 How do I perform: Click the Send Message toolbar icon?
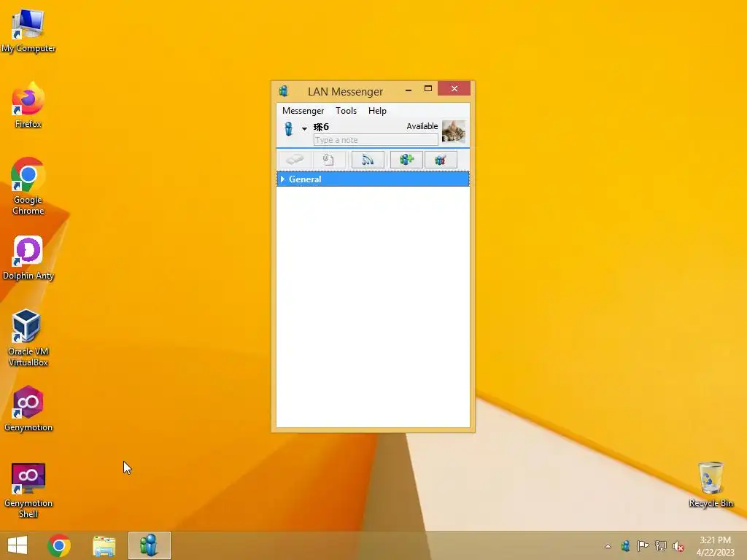coord(295,160)
